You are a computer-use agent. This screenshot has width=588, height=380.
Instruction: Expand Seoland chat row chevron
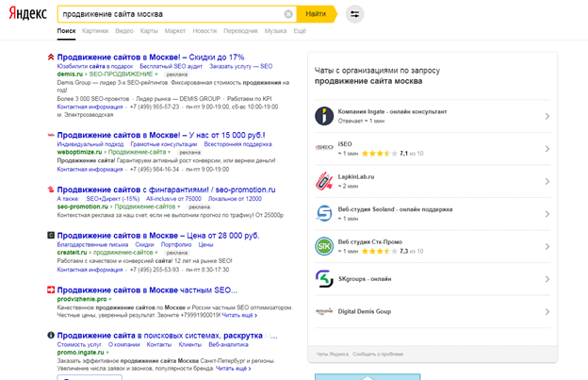(547, 214)
